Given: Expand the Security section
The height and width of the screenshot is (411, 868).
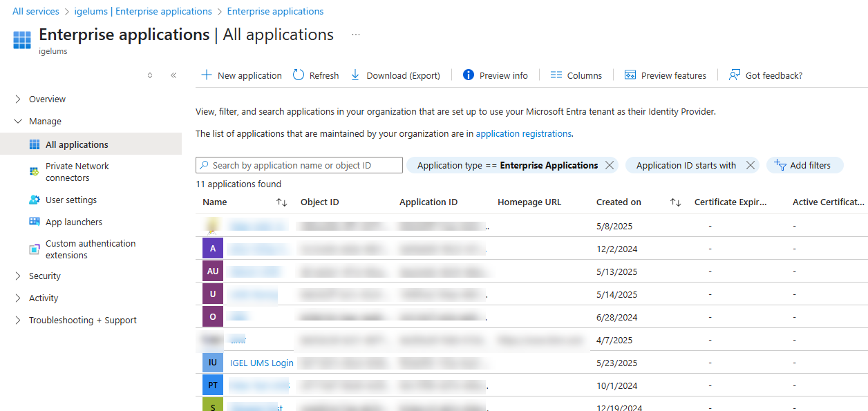Looking at the screenshot, I should (x=18, y=276).
